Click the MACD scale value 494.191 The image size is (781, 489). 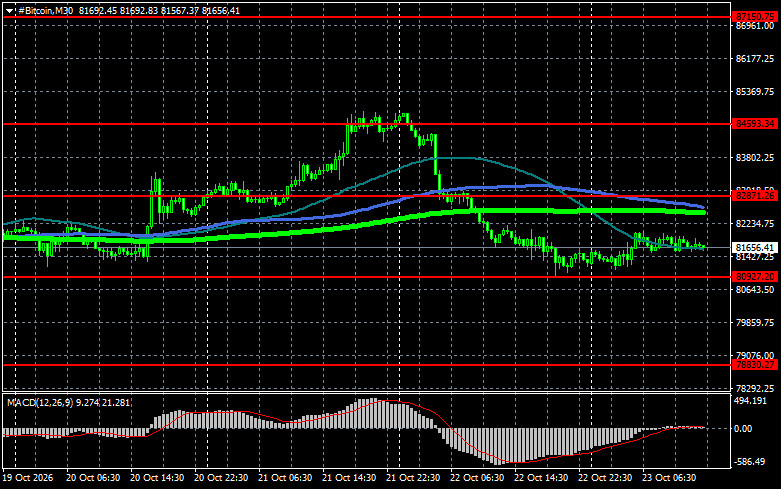click(x=750, y=401)
